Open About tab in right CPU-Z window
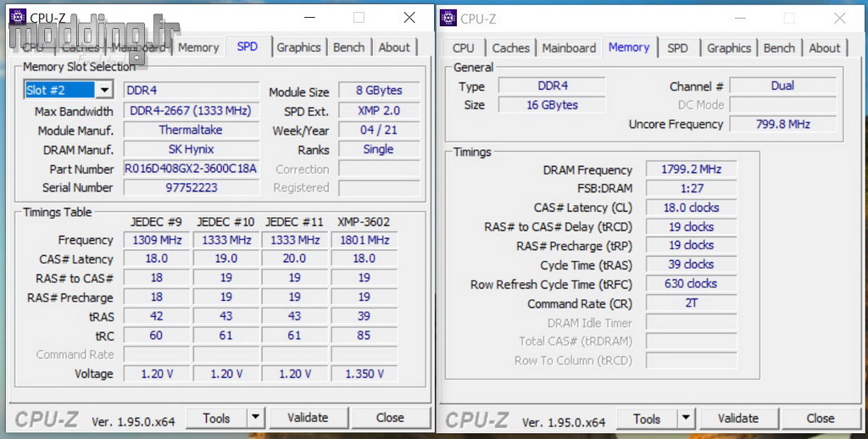 (824, 48)
